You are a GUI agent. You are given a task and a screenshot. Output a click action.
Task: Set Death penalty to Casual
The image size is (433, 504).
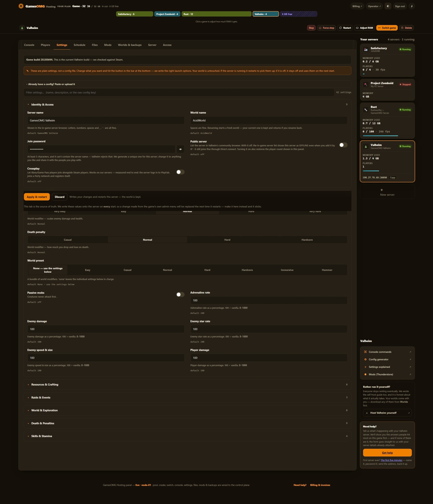point(68,240)
